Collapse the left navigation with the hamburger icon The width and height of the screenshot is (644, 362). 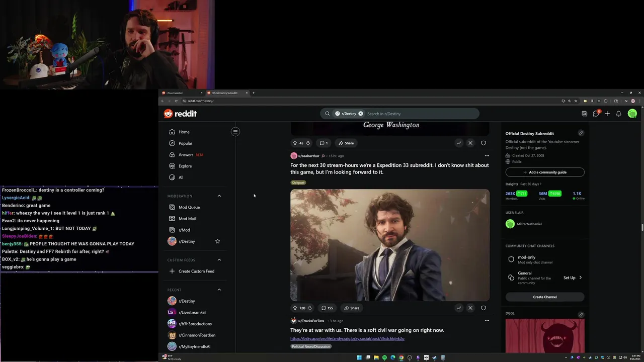pyautogui.click(x=235, y=132)
